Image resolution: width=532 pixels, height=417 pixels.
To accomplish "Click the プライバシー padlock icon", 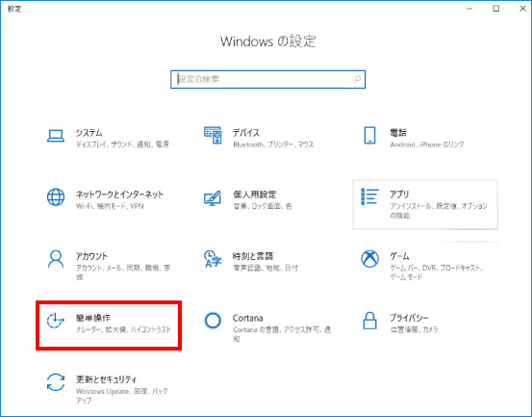I will [369, 321].
